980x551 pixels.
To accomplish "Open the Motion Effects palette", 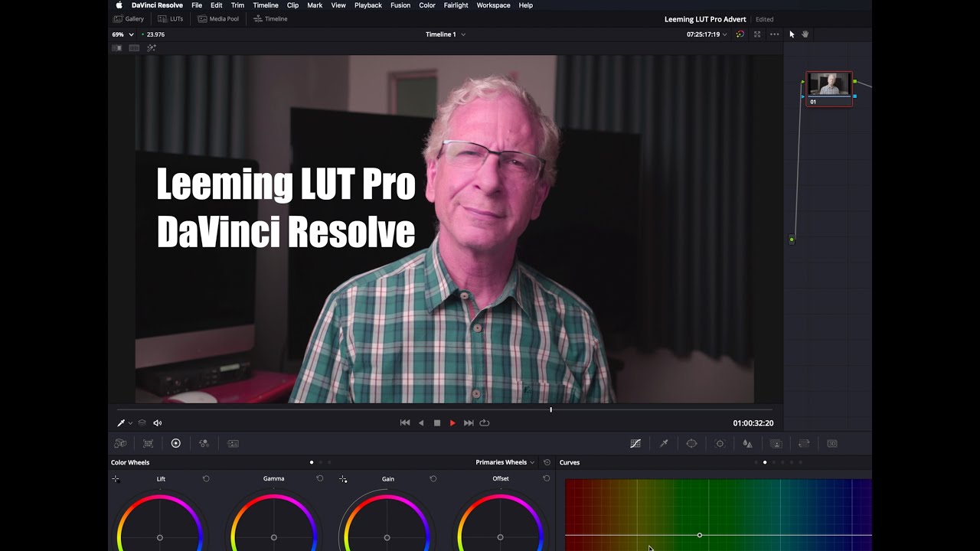I will coord(234,443).
